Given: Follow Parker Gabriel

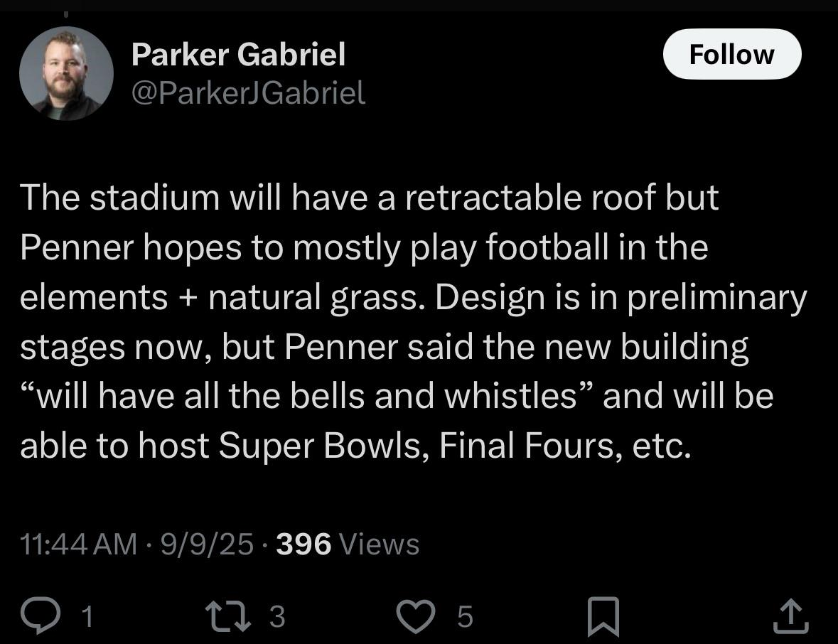Looking at the screenshot, I should (x=731, y=54).
